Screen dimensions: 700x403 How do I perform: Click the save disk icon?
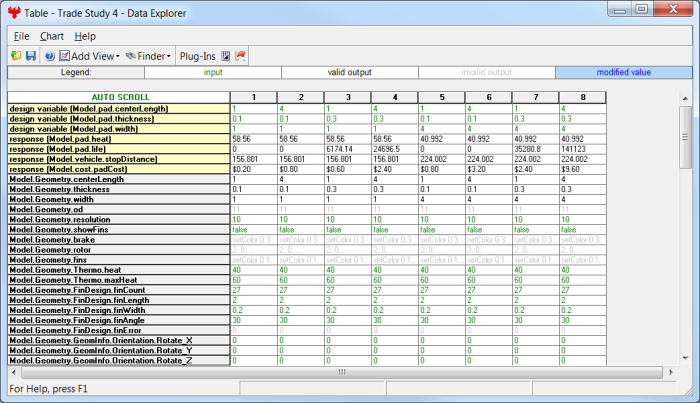(31, 56)
